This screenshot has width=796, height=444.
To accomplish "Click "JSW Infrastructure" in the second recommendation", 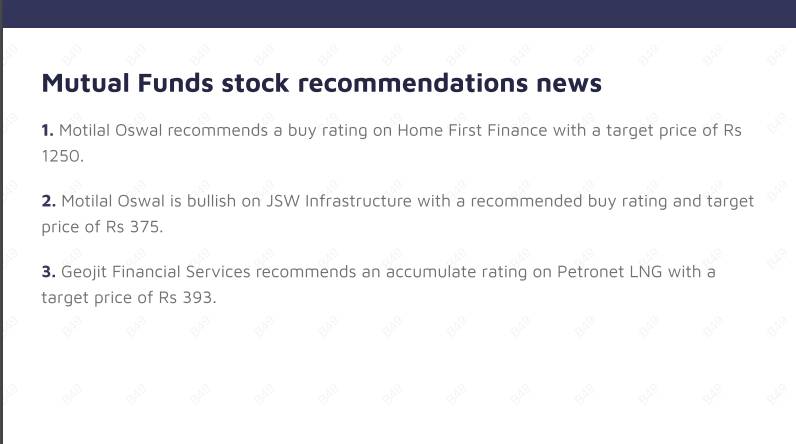I will [338, 201].
